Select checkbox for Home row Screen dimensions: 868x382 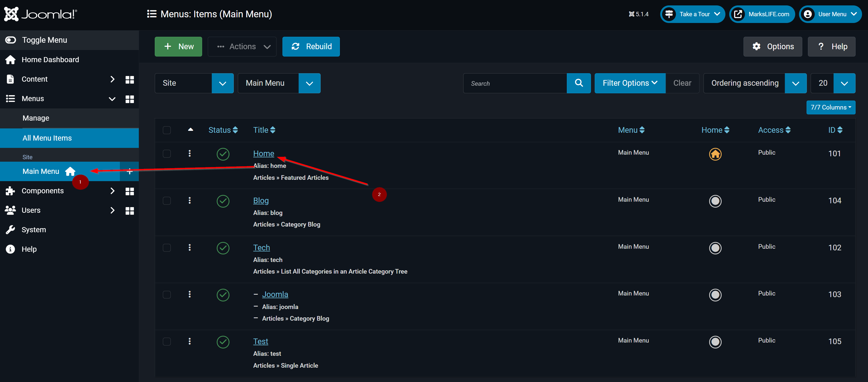pyautogui.click(x=167, y=154)
